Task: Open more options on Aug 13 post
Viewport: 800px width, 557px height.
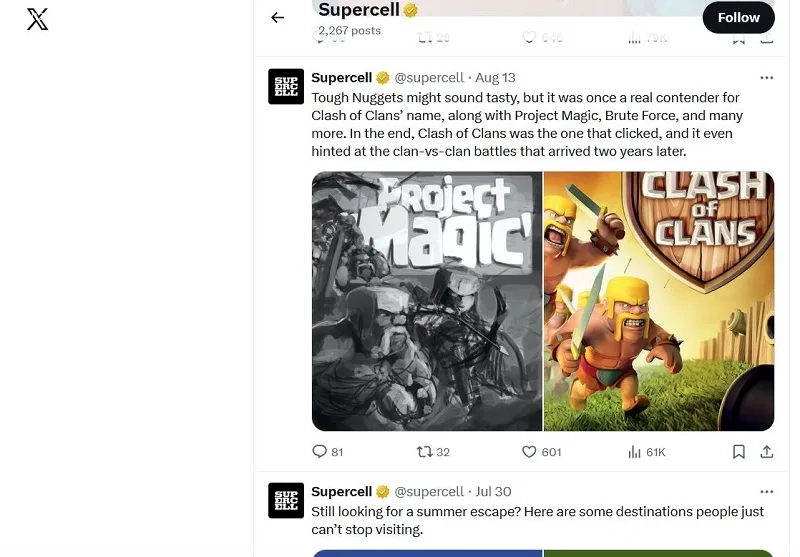Action: 767,78
